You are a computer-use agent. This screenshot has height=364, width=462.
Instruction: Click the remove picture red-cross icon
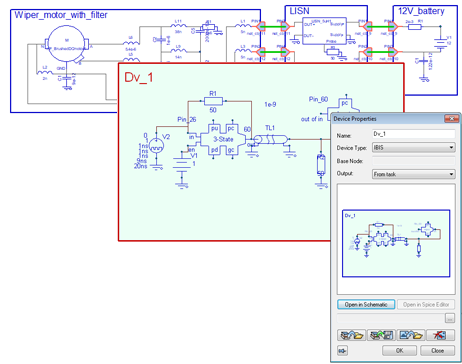[x=440, y=335]
